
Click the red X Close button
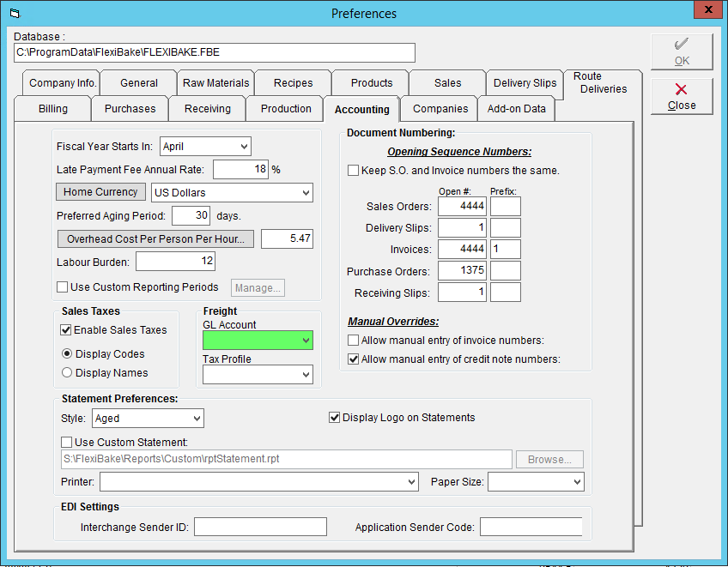pos(682,97)
